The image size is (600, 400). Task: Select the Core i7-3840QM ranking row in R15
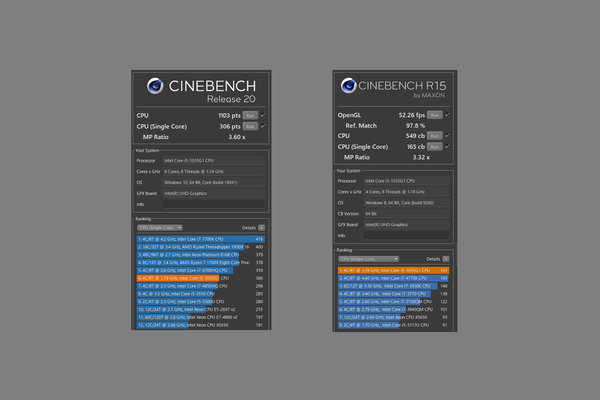point(393,309)
